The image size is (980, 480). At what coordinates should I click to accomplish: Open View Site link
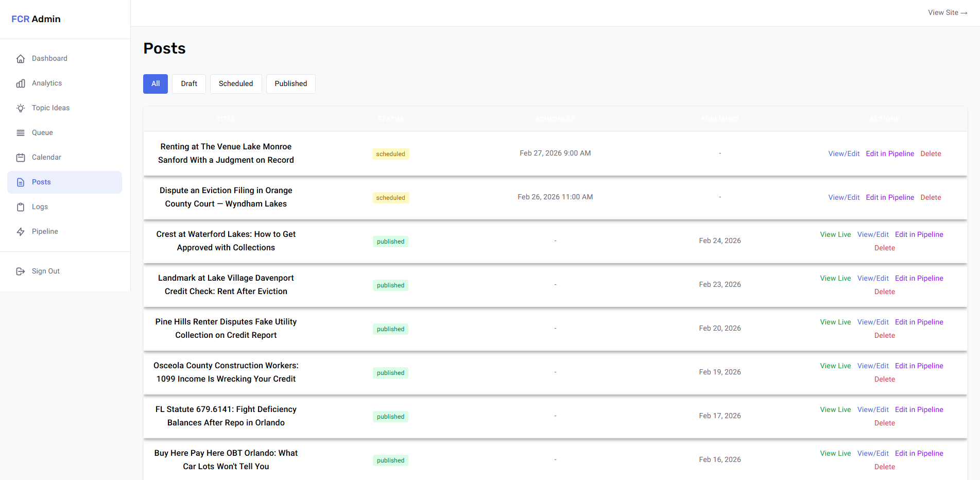coord(948,13)
